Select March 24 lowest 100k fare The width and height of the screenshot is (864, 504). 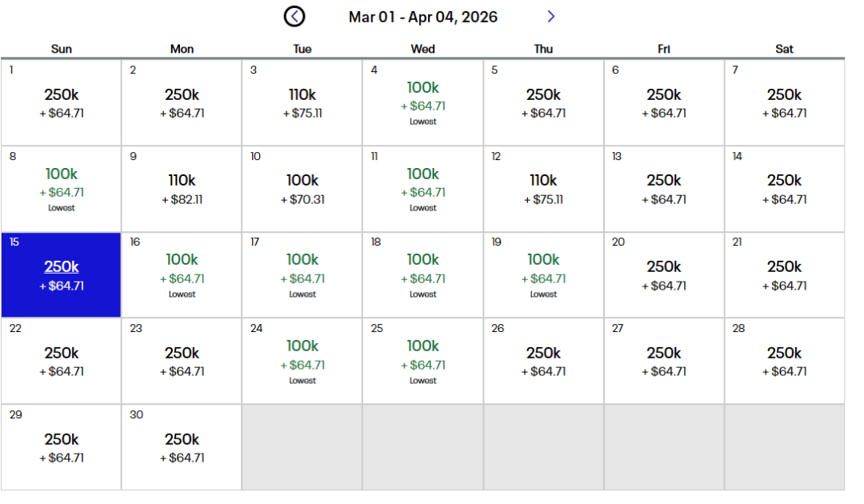[302, 361]
